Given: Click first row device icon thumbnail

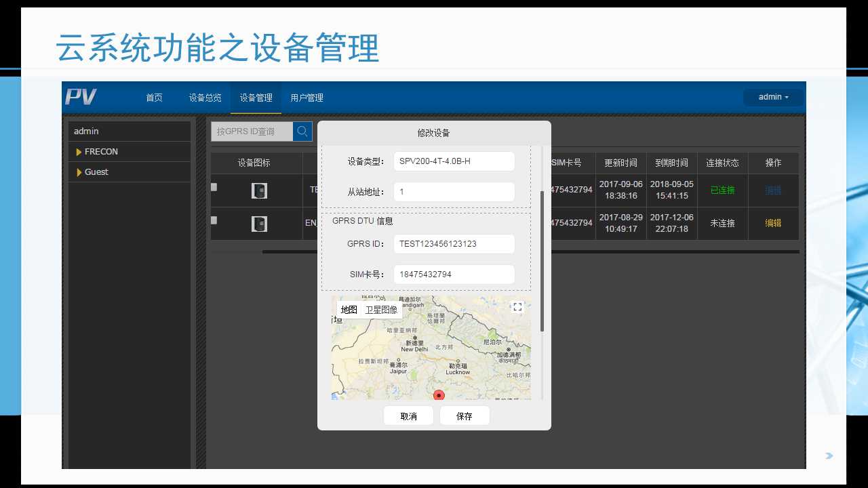Looking at the screenshot, I should (259, 190).
